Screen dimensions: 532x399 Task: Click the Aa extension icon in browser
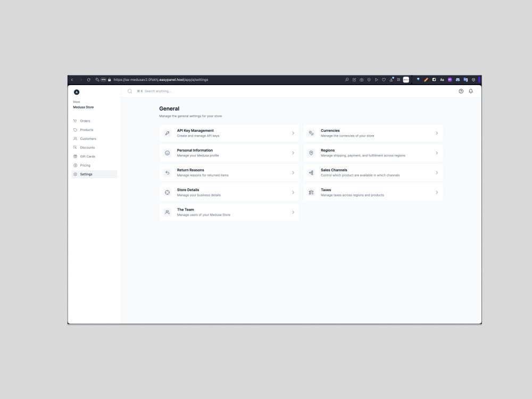(442, 80)
